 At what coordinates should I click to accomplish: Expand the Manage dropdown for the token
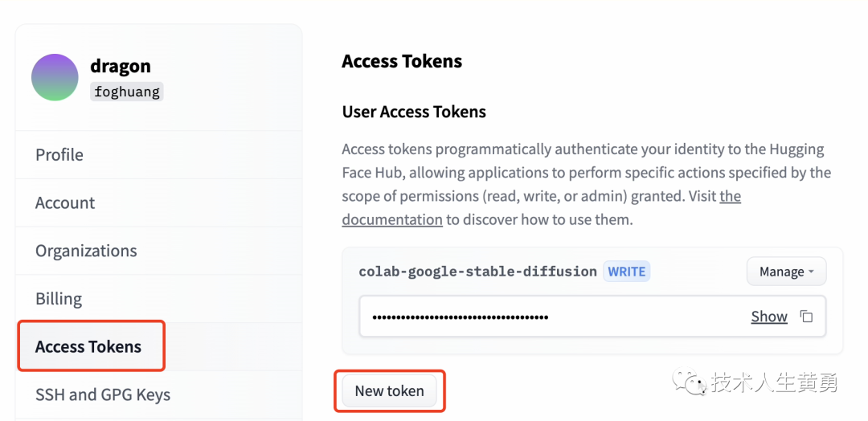[x=786, y=272]
